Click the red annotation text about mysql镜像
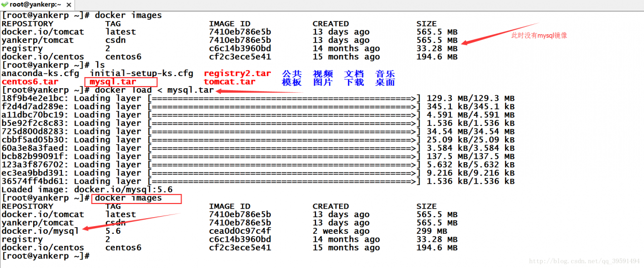 539,35
